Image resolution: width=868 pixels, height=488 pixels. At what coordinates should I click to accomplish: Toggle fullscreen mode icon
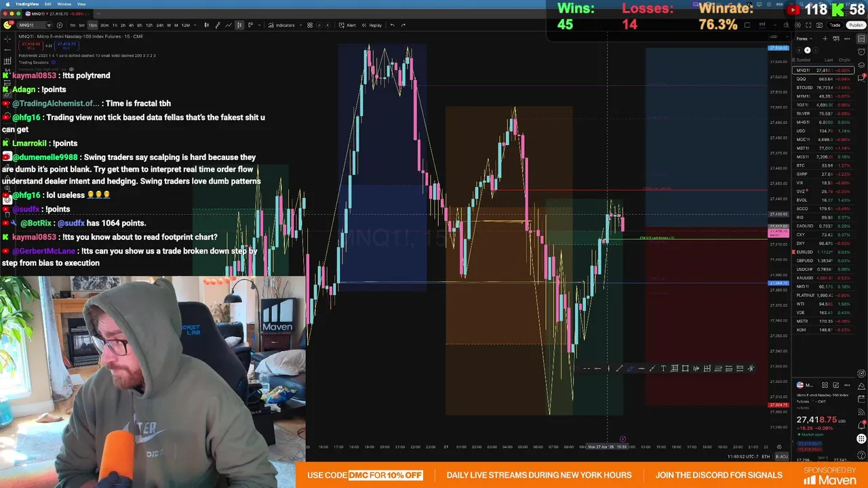808,25
